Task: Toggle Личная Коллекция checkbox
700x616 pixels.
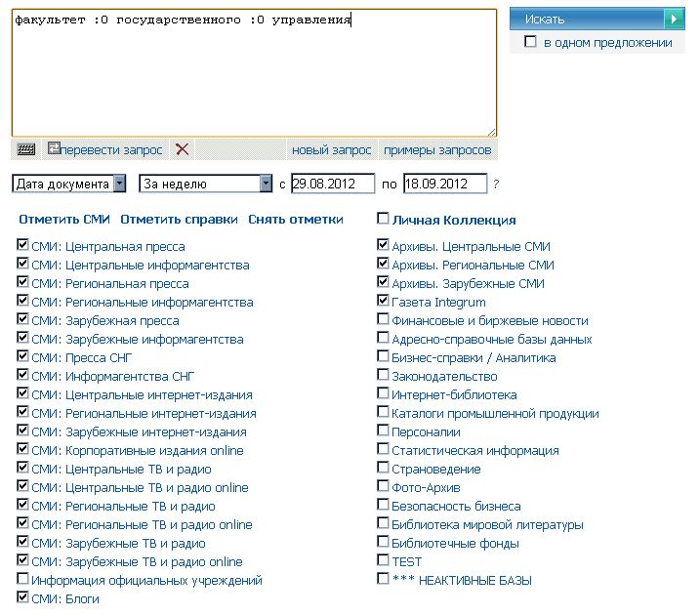Action: coord(383,219)
